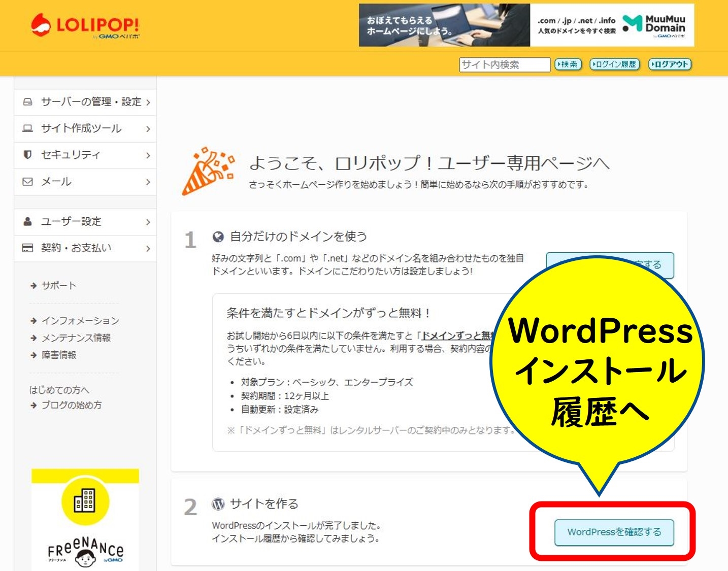This screenshot has width=728, height=571.
Task: Open the サポート link
Action: (59, 285)
